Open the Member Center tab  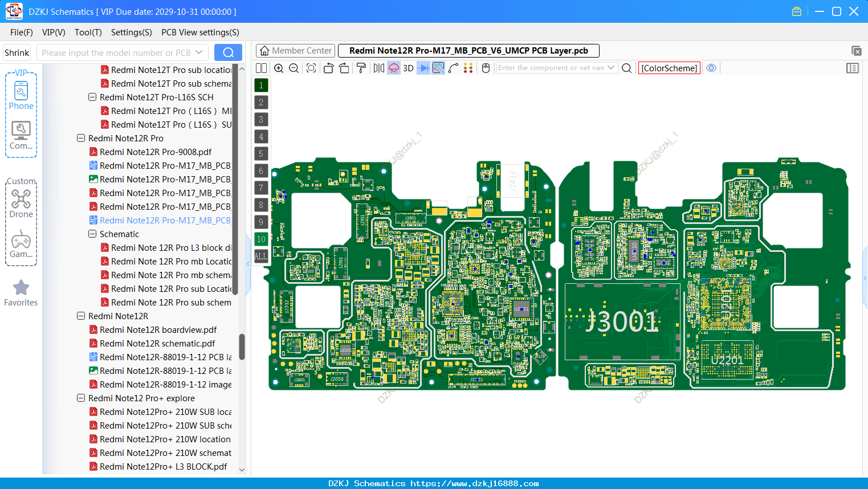pos(295,51)
